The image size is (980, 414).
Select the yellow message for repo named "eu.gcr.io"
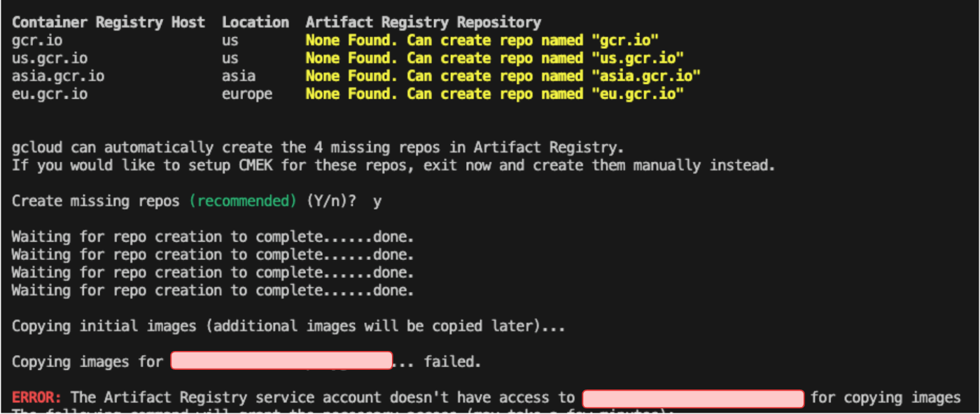point(495,94)
